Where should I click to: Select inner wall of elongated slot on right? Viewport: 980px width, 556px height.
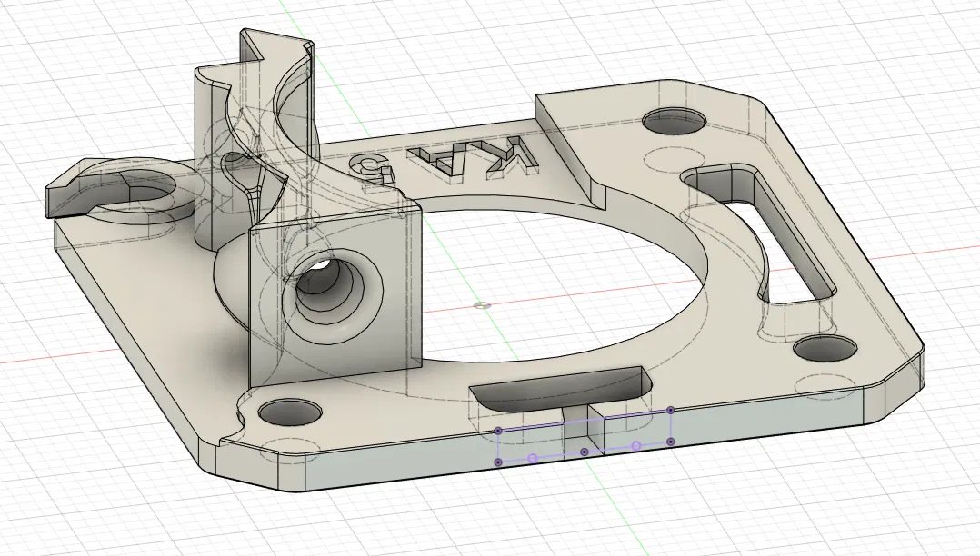[x=789, y=243]
